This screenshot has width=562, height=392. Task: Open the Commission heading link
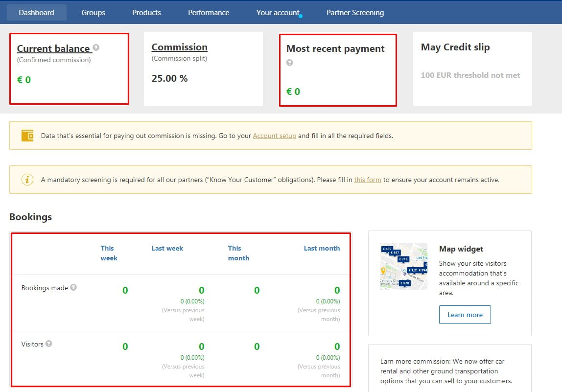pyautogui.click(x=179, y=47)
